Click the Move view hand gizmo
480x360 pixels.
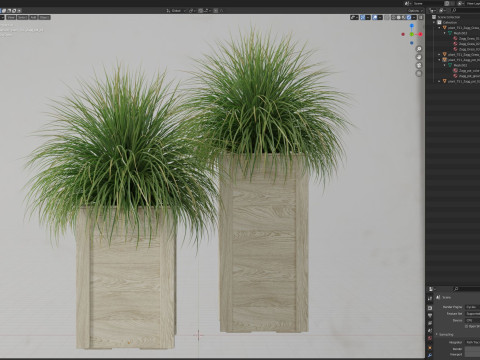pos(419,57)
